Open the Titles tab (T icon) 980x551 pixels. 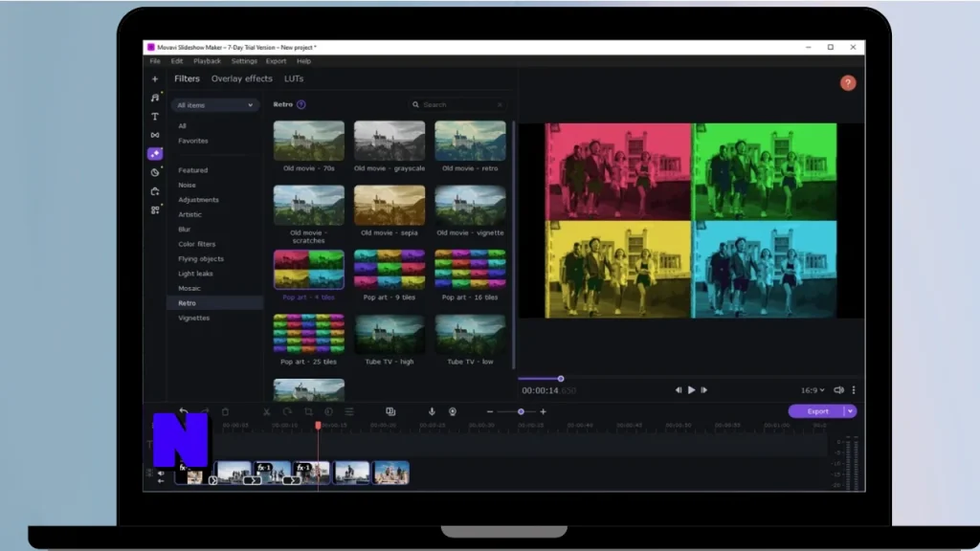(x=154, y=117)
